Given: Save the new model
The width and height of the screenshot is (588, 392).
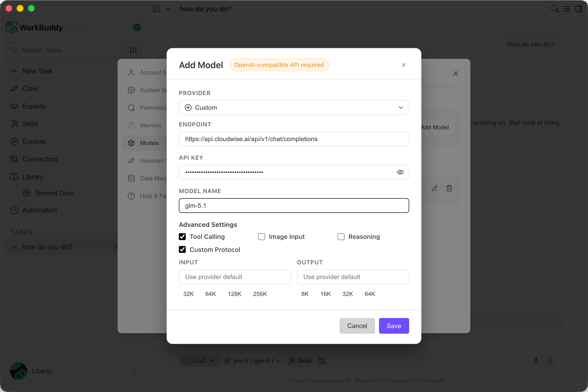Looking at the screenshot, I should [x=394, y=326].
